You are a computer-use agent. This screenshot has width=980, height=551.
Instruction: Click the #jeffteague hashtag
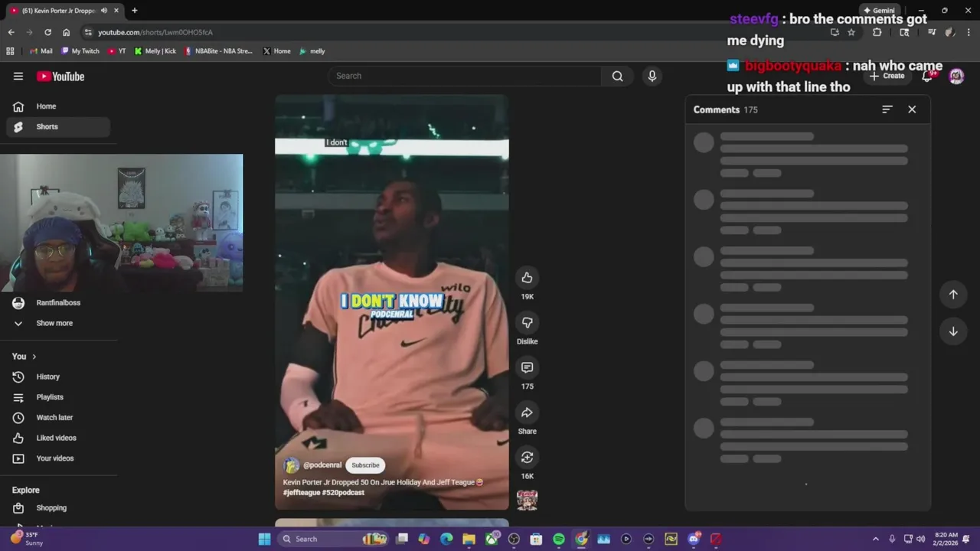[300, 493]
